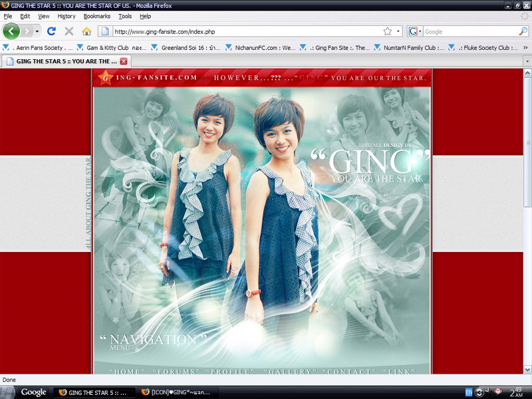This screenshot has width=532, height=399.
Task: Open the NumtarN Family Club bookmark
Action: coord(409,48)
